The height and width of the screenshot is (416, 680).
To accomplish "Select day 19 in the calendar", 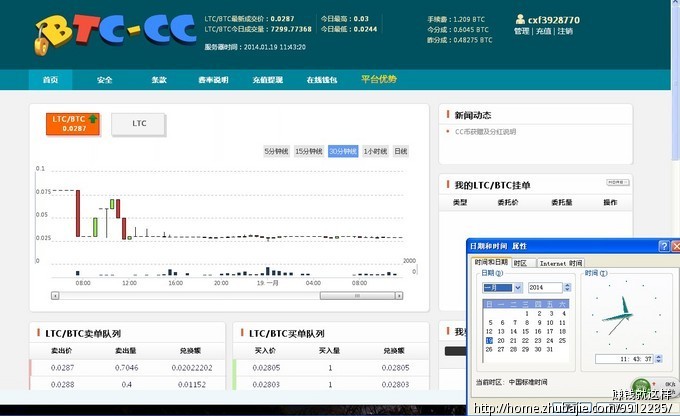I will click(489, 341).
